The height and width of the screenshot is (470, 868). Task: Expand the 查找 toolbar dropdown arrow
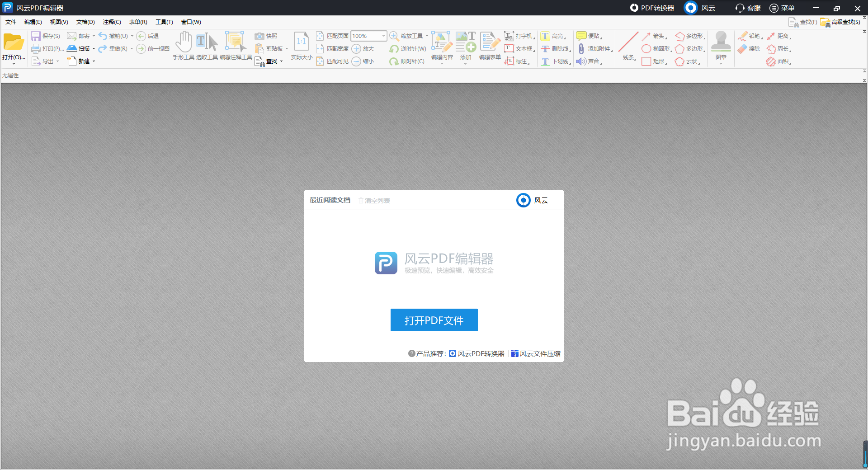281,61
